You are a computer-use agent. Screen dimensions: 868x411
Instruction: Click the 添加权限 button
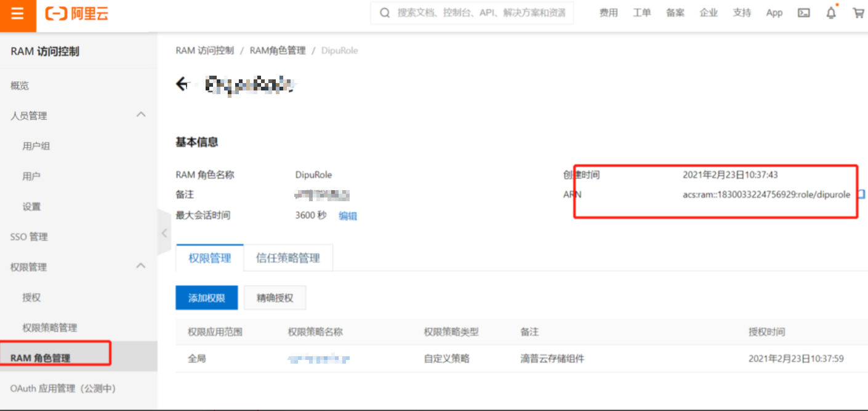(206, 298)
